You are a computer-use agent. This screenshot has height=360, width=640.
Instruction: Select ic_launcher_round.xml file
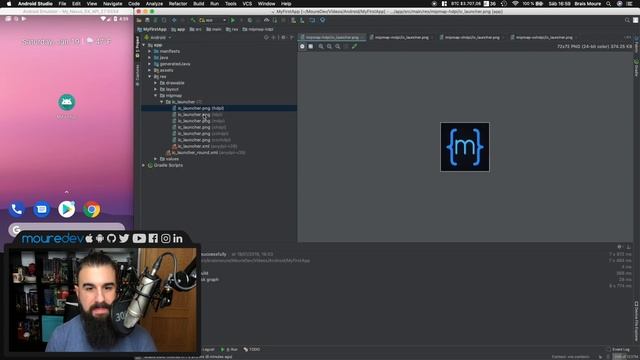point(206,153)
